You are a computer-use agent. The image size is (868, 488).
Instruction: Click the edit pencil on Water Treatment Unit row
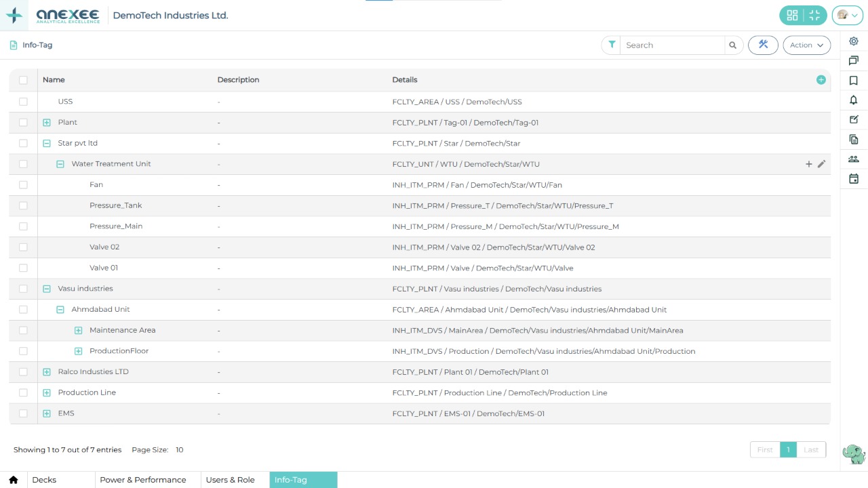pos(821,163)
